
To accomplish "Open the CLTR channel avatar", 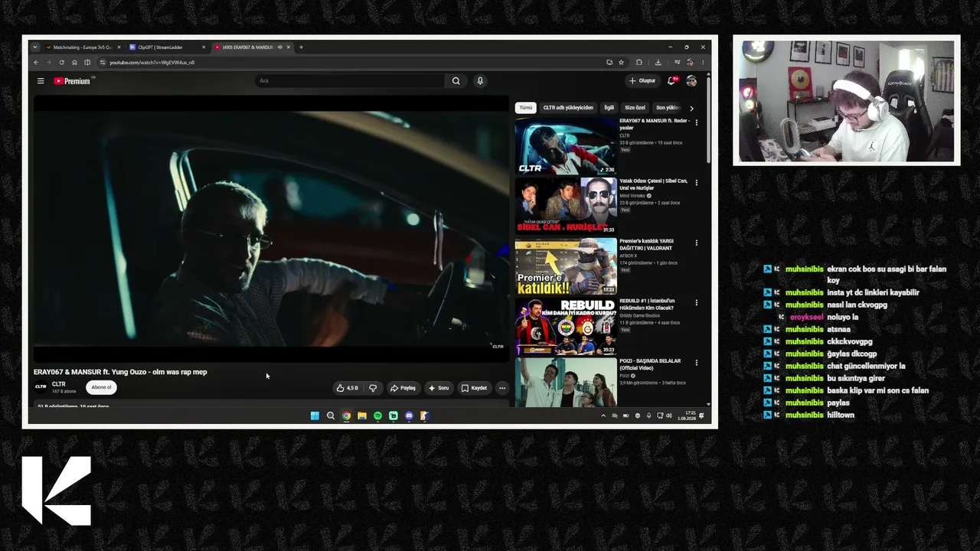I will (x=41, y=387).
